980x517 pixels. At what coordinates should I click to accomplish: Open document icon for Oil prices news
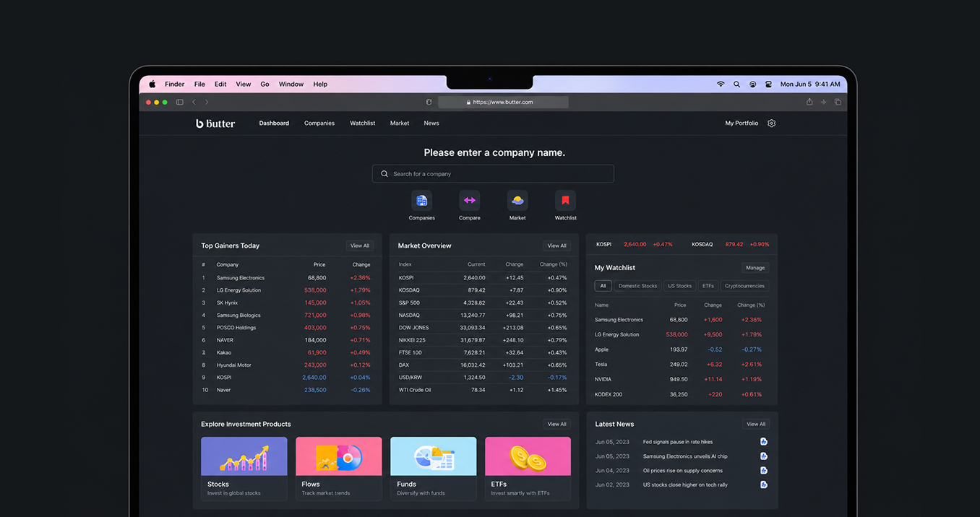pyautogui.click(x=763, y=471)
